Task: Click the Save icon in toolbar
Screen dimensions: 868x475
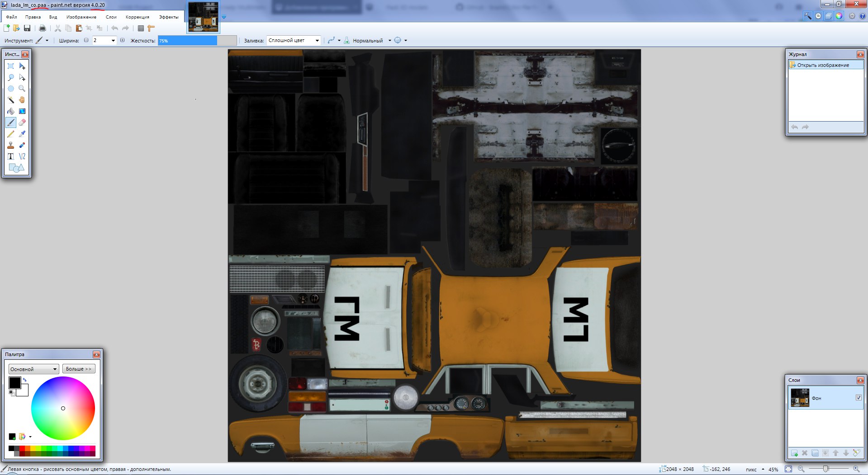Action: tap(27, 28)
